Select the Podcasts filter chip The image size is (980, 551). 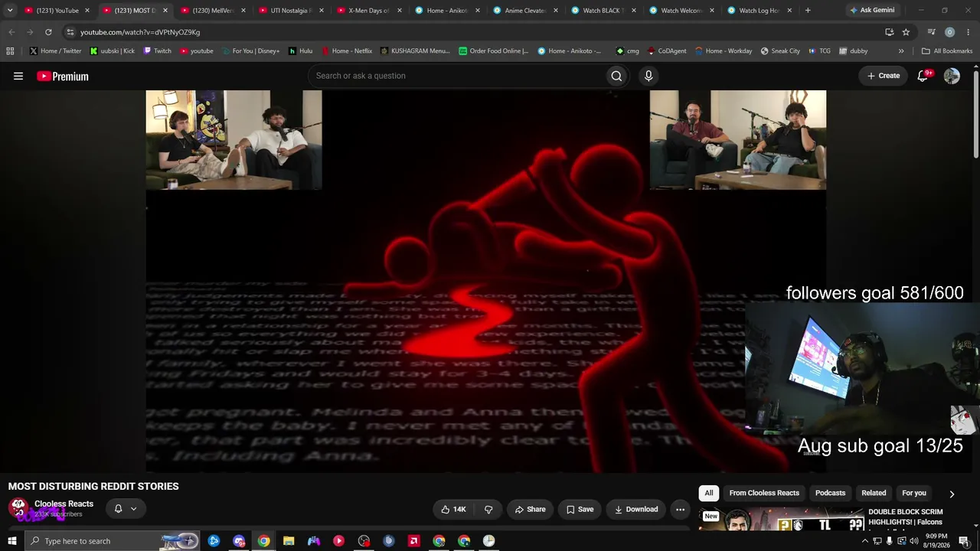coord(830,493)
